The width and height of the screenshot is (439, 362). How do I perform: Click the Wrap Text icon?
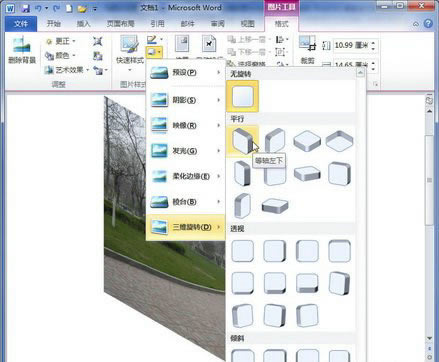(x=209, y=44)
